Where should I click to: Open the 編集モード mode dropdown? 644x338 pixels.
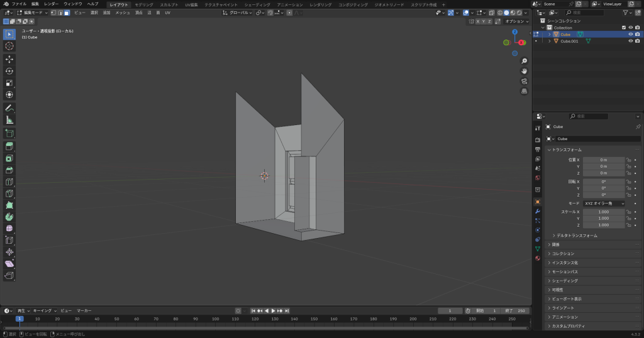[32, 13]
